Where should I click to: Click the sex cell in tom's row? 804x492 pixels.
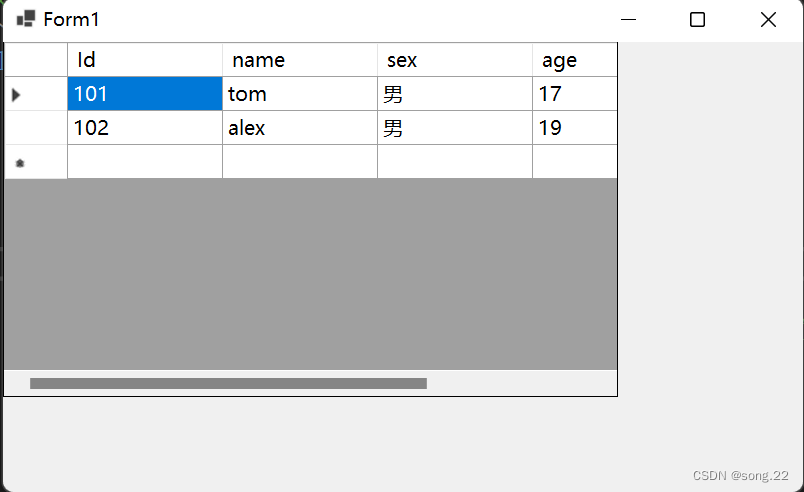coord(455,94)
